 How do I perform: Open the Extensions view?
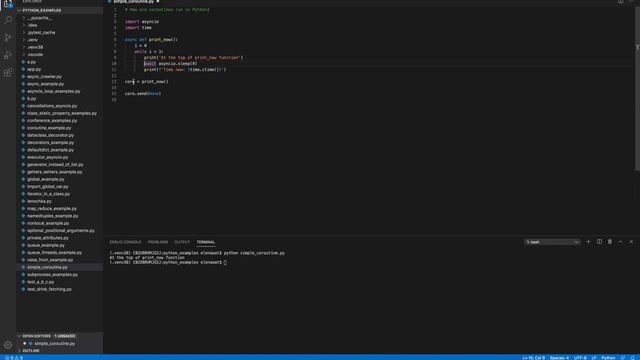tap(8, 73)
